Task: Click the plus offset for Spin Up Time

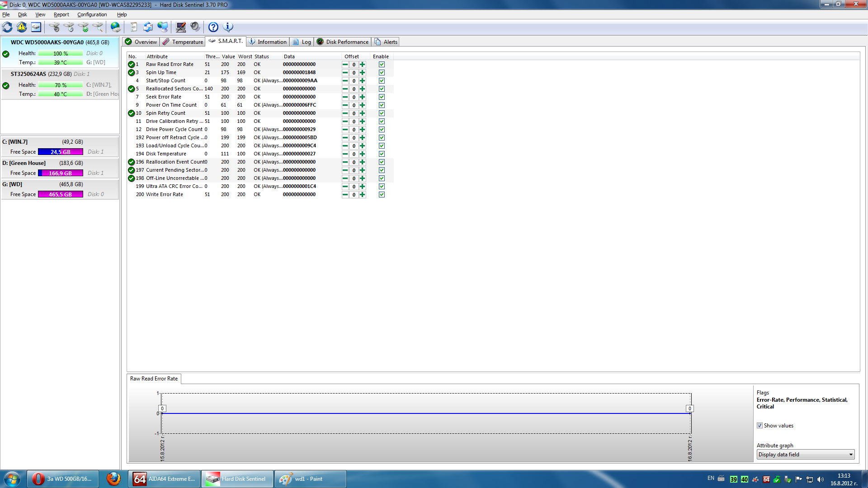Action: coord(362,72)
